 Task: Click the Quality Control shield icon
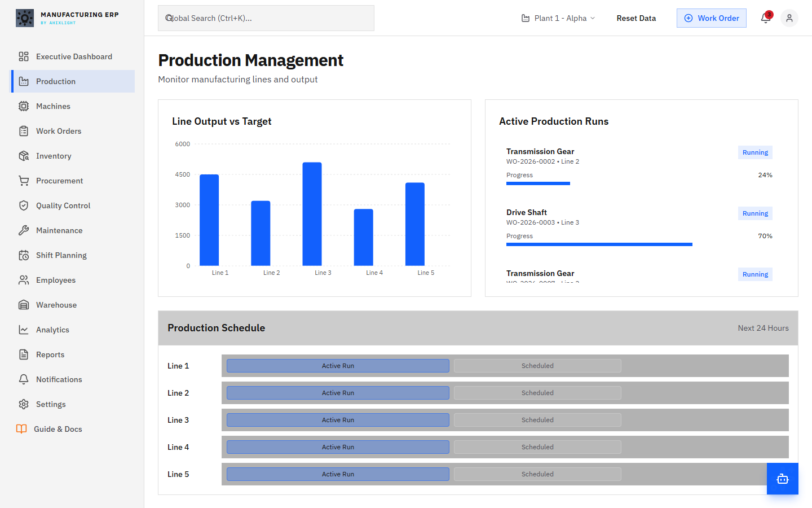[x=24, y=205]
